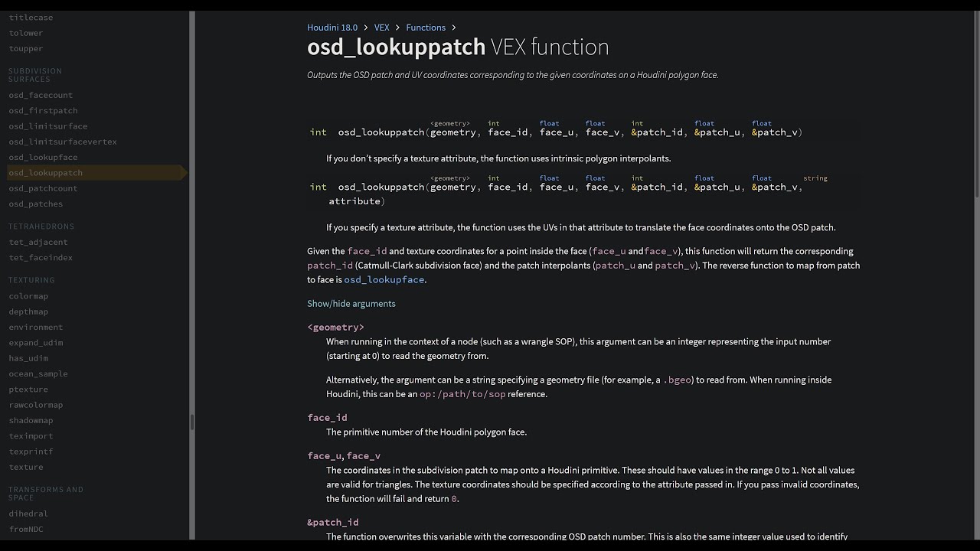Open osd_facecount in sidebar
980x551 pixels.
(x=41, y=95)
